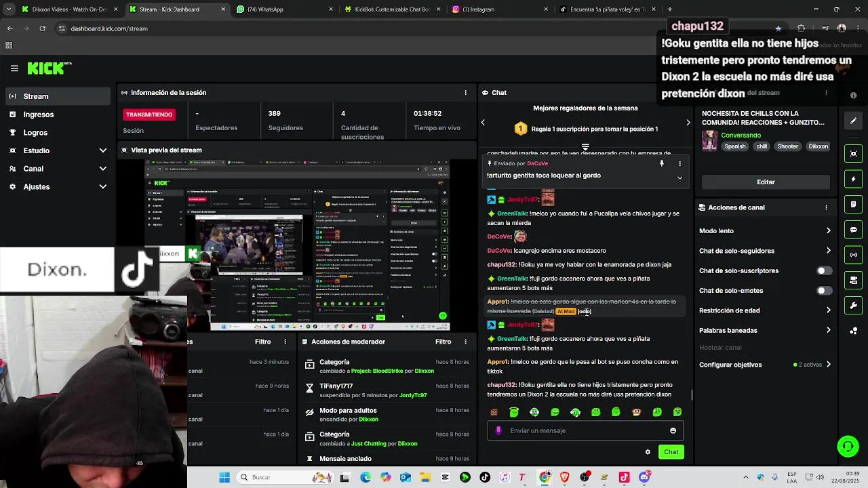Unpin the pinned message from DaCoVe
Screen dimensions: 868x488
[662, 163]
